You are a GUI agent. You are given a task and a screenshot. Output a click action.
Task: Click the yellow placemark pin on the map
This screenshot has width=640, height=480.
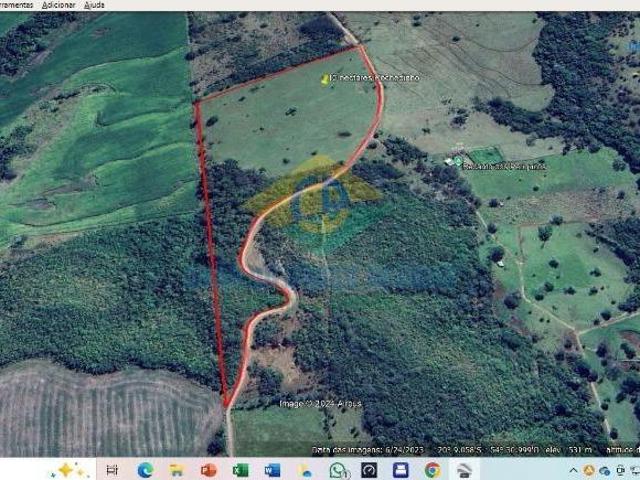[x=324, y=79]
